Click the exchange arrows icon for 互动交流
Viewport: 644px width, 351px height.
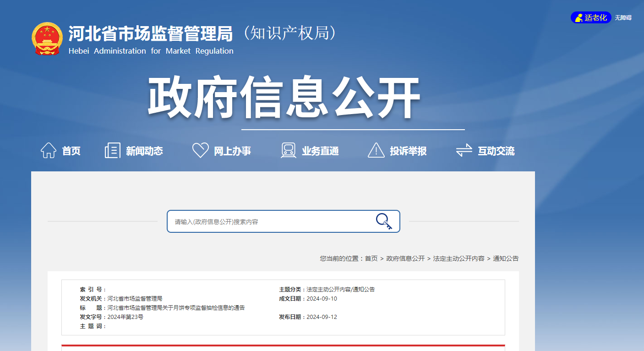click(x=464, y=150)
